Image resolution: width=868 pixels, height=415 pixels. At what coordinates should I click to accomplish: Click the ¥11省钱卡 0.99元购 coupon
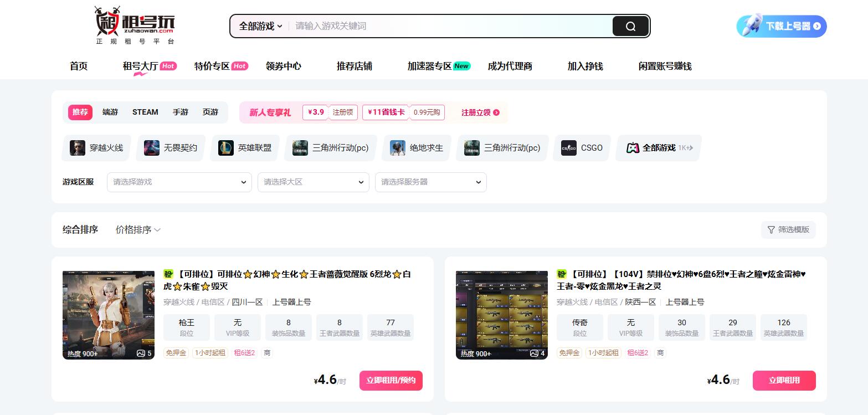click(x=403, y=112)
